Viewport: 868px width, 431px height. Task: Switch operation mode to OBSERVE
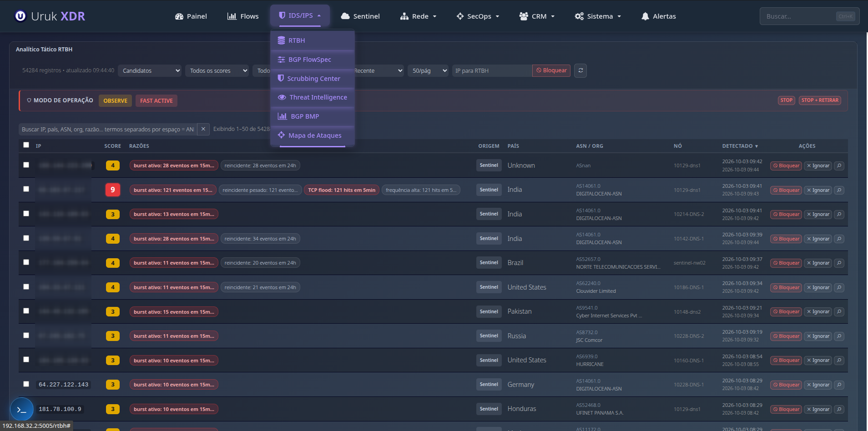pyautogui.click(x=115, y=101)
